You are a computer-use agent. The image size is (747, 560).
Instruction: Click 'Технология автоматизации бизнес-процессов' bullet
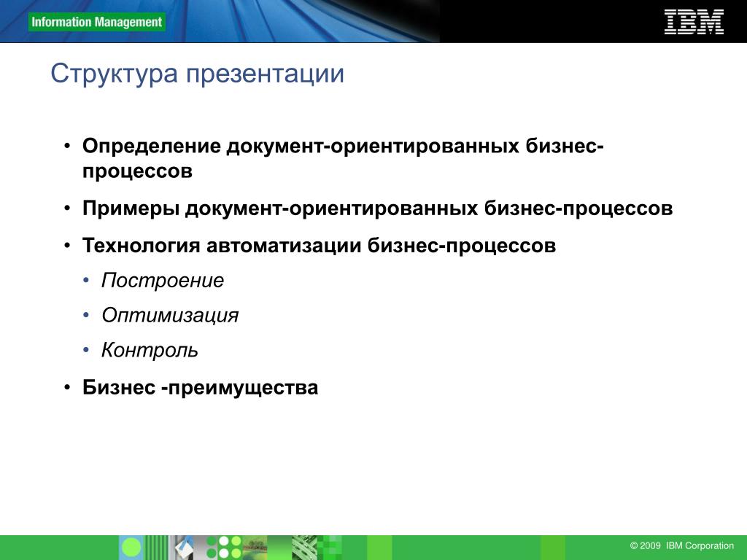pos(319,246)
